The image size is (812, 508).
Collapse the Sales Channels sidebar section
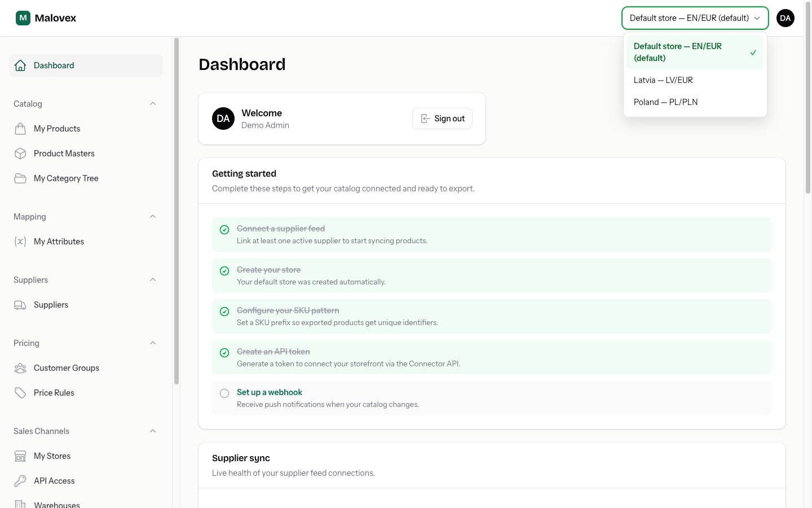(x=153, y=431)
